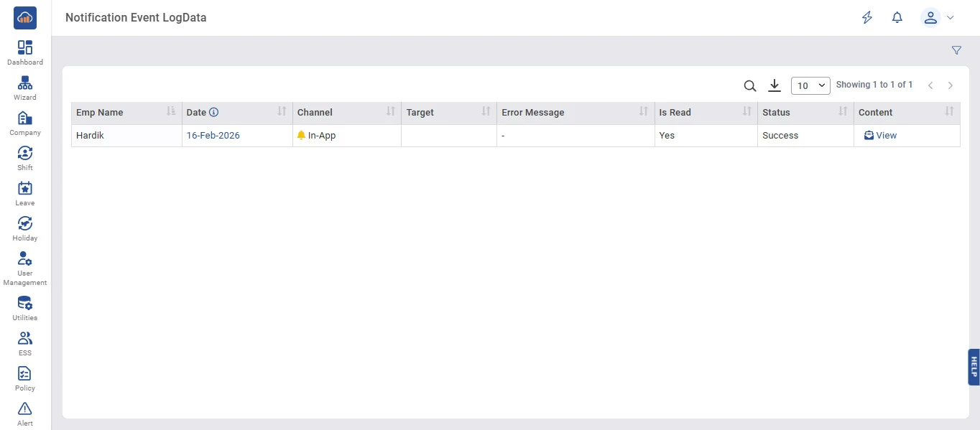Expand the user profile menu
Viewport: 980px width, 430px height.
(937, 18)
